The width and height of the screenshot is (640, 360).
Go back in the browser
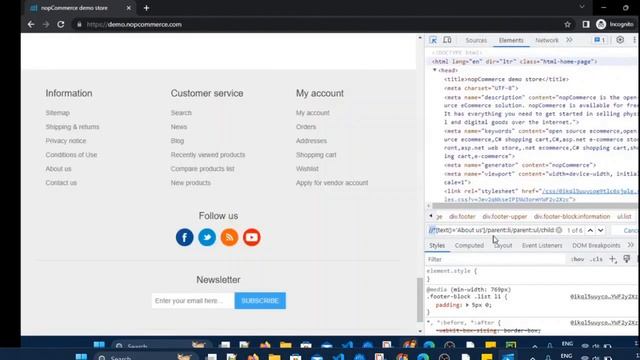[x=31, y=24]
